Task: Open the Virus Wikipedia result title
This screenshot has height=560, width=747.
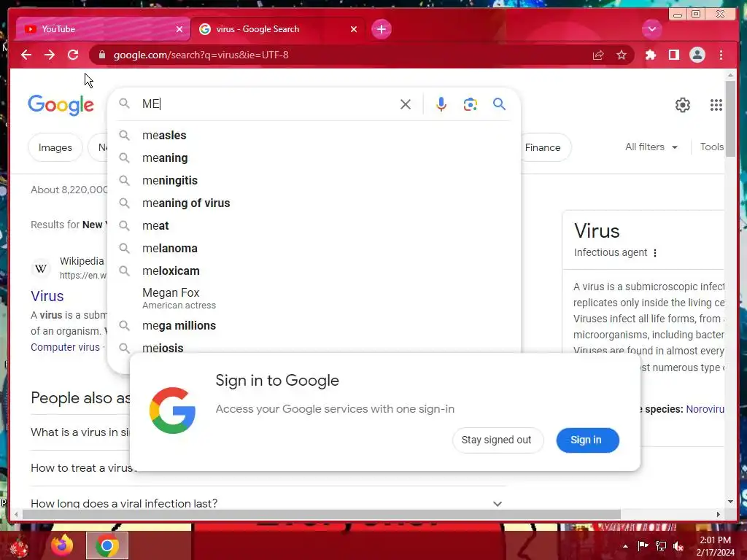Action: coord(47,296)
